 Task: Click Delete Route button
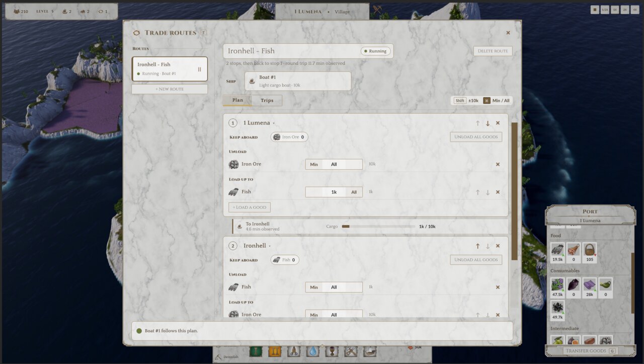[493, 51]
